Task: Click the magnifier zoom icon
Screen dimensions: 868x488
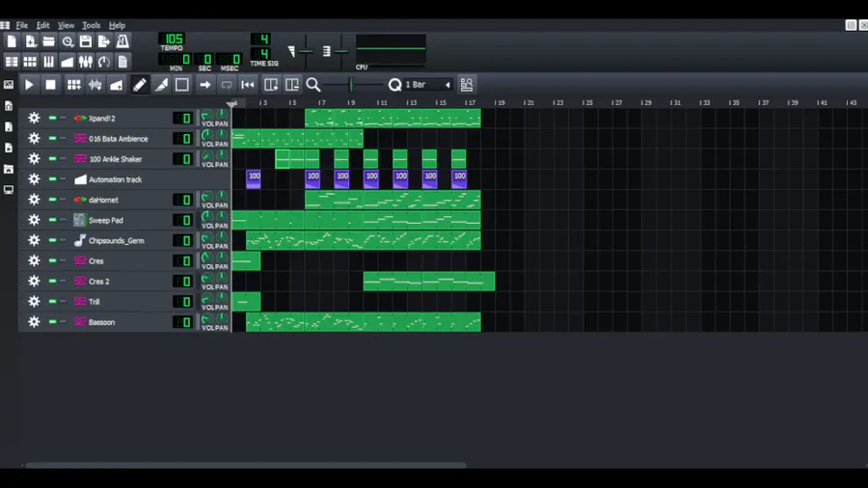Action: pyautogui.click(x=313, y=85)
